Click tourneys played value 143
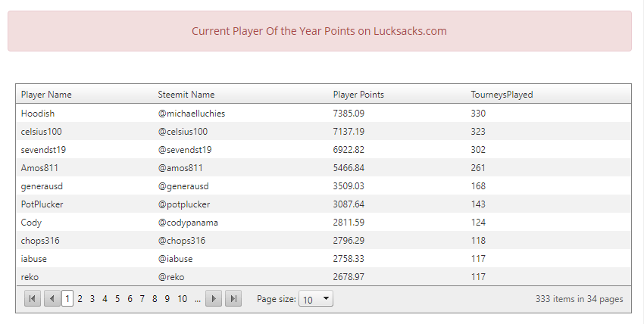The height and width of the screenshot is (324, 644). (478, 204)
